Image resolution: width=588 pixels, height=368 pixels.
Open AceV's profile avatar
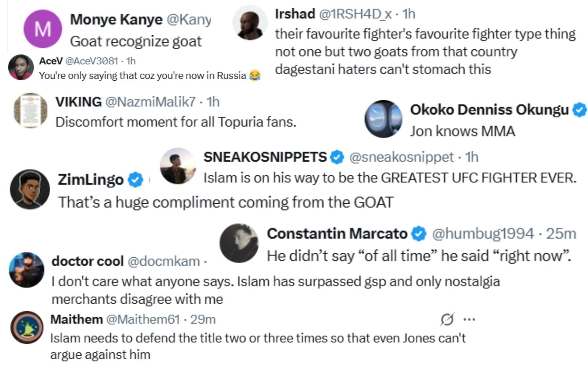click(x=21, y=67)
